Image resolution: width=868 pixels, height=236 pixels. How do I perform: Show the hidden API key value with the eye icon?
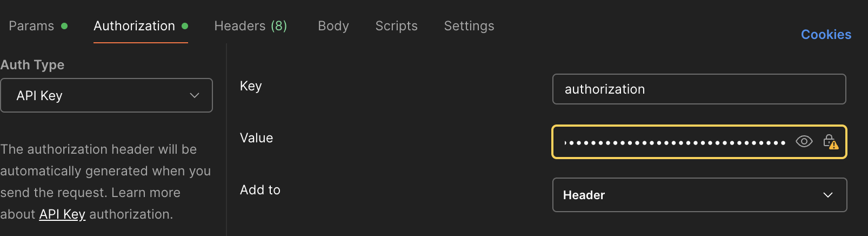pyautogui.click(x=804, y=142)
